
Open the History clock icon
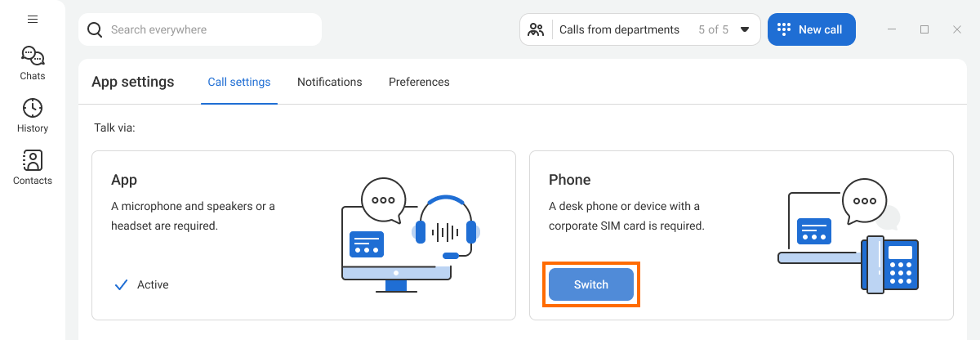(x=33, y=108)
